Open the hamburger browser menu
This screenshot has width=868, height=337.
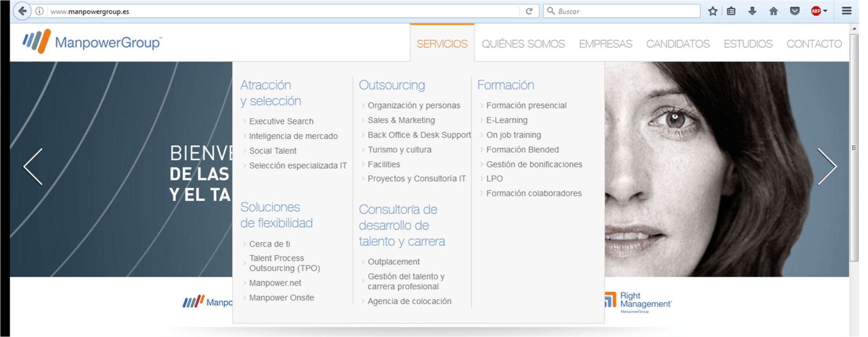pyautogui.click(x=847, y=11)
